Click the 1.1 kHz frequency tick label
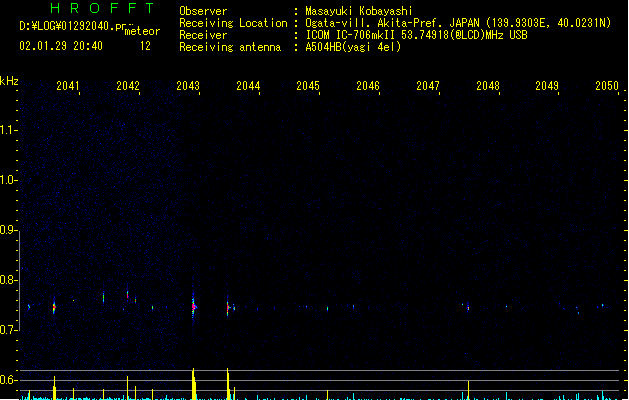The width and height of the screenshot is (629, 400). point(8,130)
